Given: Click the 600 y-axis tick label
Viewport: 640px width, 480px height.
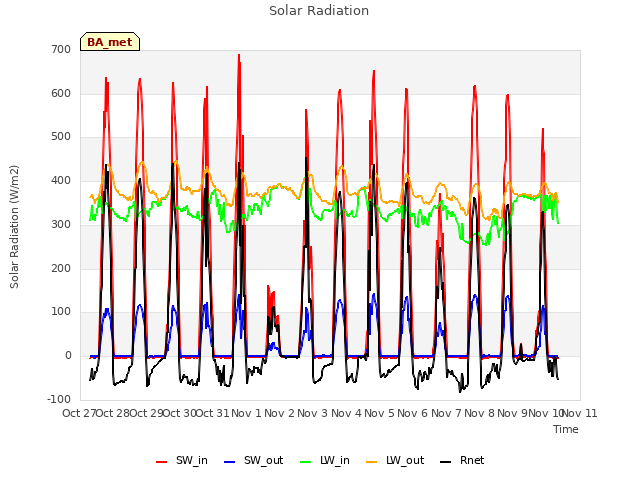Looking at the screenshot, I should tap(61, 93).
